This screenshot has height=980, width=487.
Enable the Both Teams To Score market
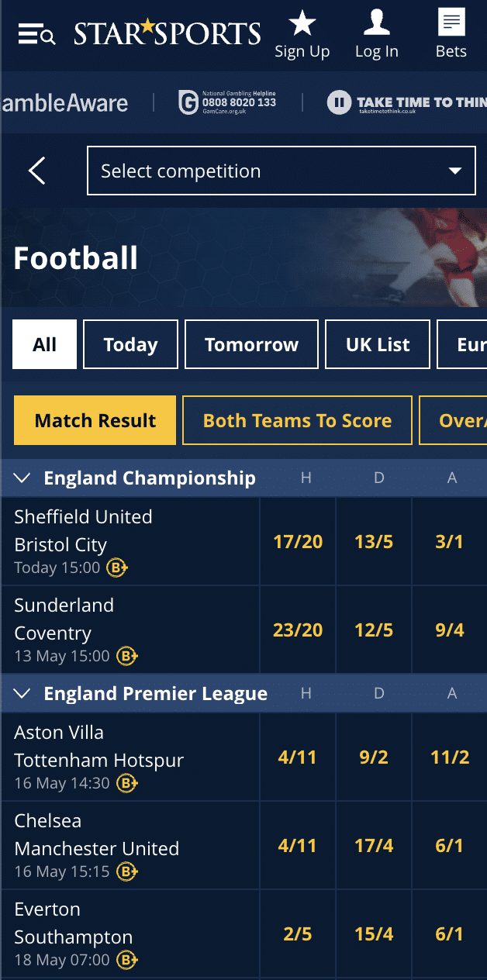297,420
